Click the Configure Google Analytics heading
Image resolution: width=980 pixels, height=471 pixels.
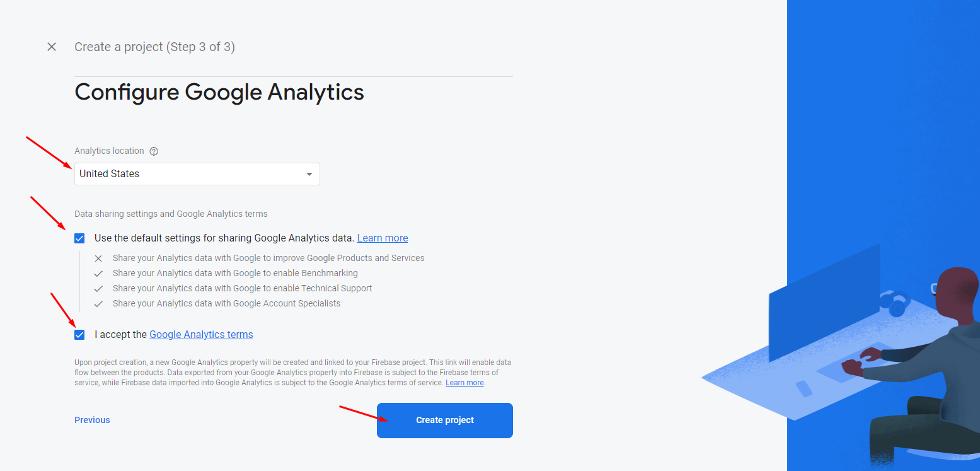[x=219, y=92]
